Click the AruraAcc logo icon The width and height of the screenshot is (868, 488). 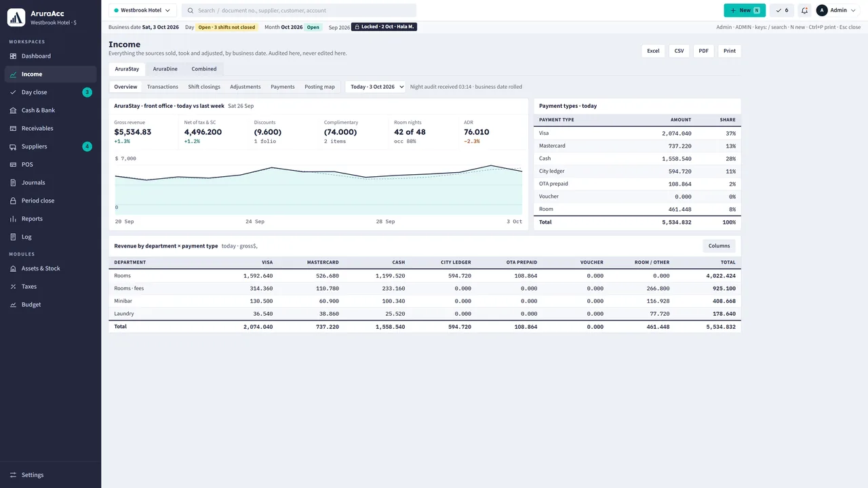[x=16, y=17]
